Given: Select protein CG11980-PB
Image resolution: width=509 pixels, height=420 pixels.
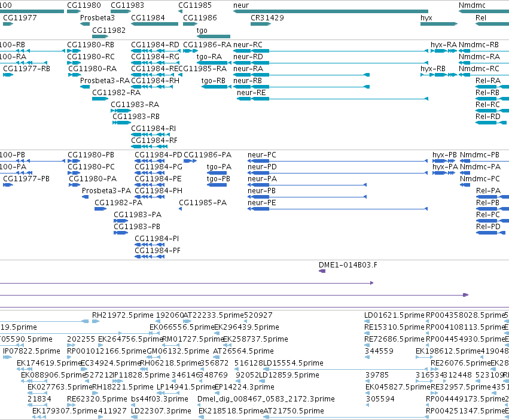Looking at the screenshot, I should [x=91, y=154].
